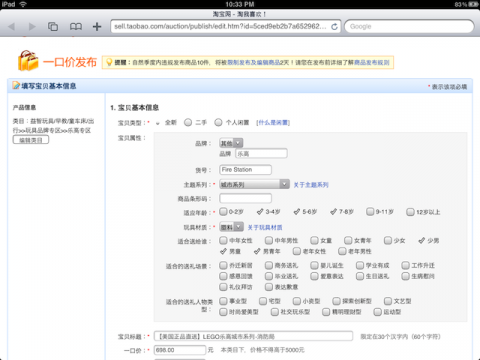The image size is (480, 360).
Task: Open the bookmarks book icon
Action: (x=76, y=26)
